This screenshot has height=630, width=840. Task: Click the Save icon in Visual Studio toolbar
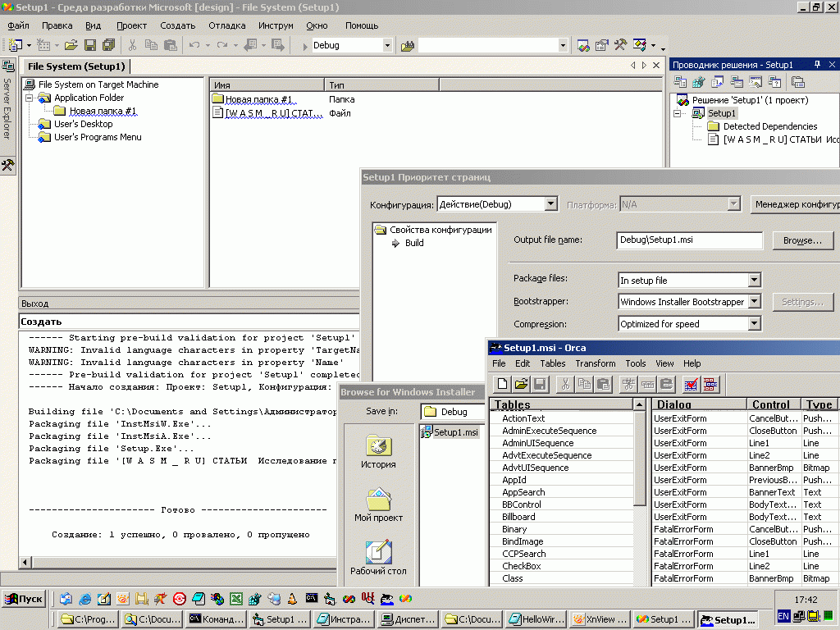click(90, 46)
